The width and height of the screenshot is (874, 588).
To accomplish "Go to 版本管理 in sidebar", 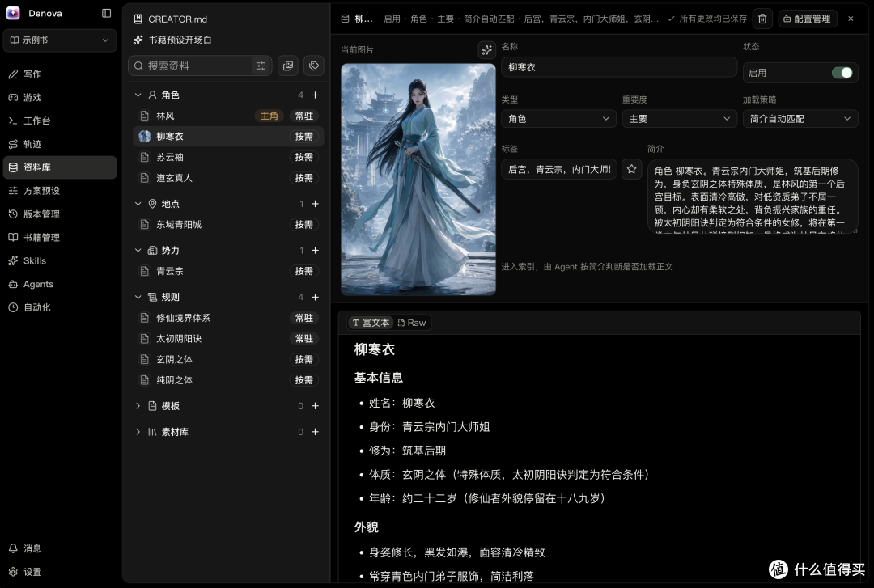I will pos(60,214).
